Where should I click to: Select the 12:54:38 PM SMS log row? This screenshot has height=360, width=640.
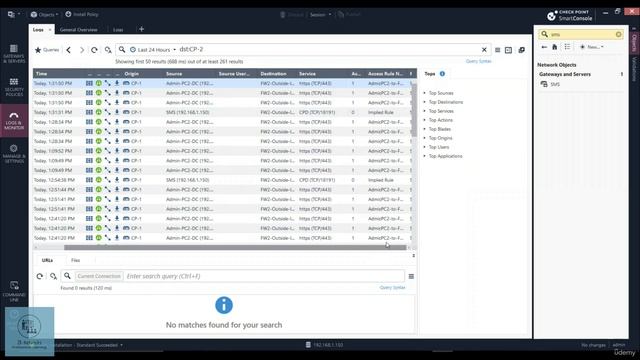pyautogui.click(x=222, y=180)
